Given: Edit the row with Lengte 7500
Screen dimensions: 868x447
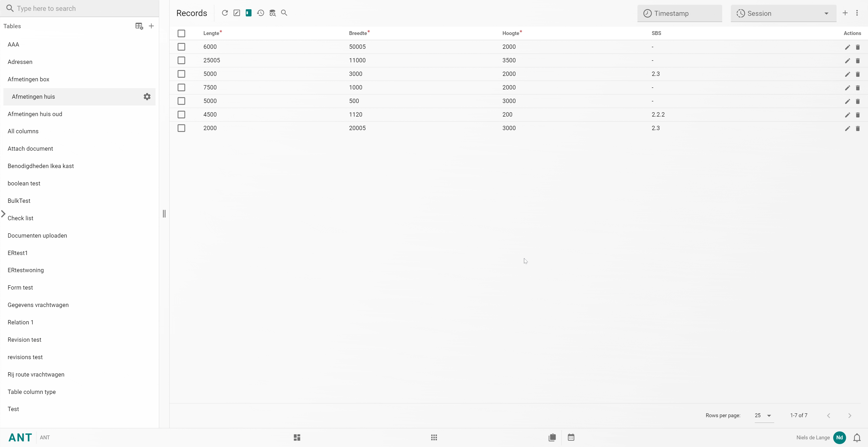Looking at the screenshot, I should tap(847, 87).
